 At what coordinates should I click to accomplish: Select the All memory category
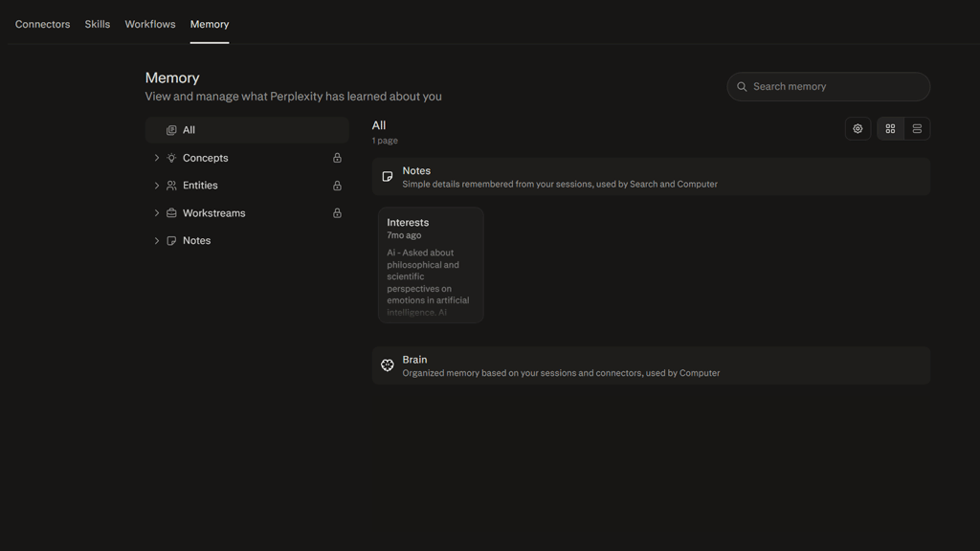click(x=247, y=130)
